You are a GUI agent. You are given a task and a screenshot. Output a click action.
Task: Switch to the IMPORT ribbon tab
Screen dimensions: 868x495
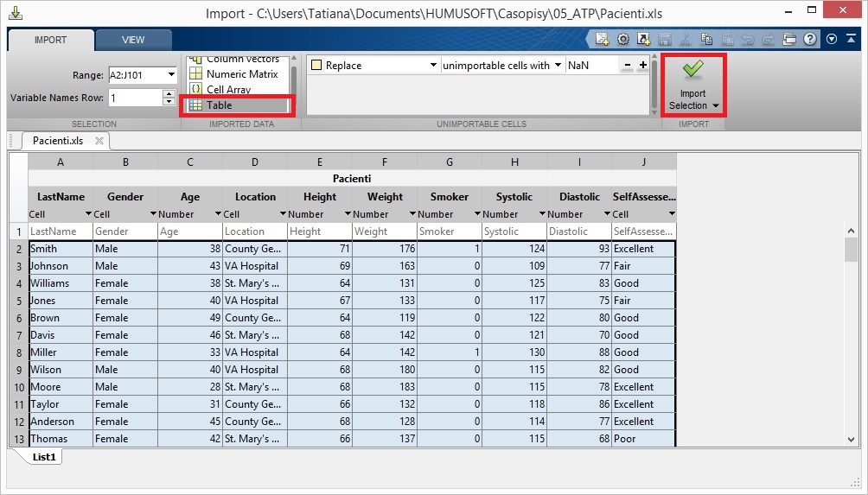point(50,40)
